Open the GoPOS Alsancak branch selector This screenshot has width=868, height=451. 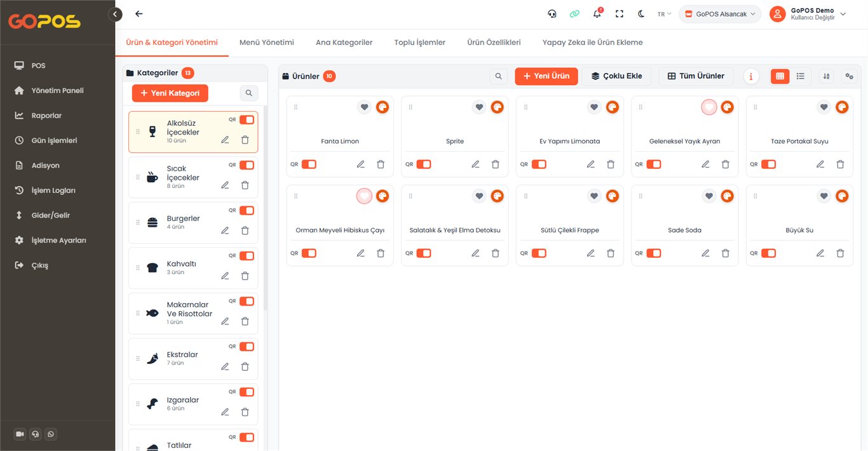coord(720,14)
